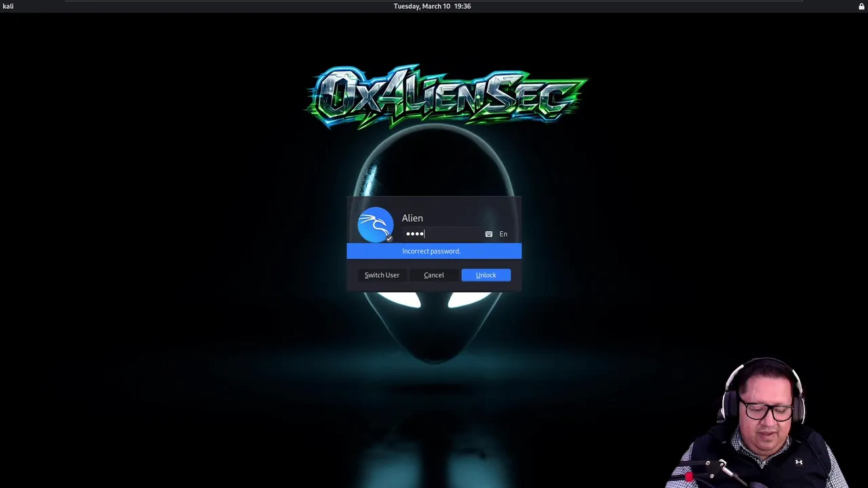868x488 pixels.
Task: Click the lock icon in top bar
Action: 861,6
